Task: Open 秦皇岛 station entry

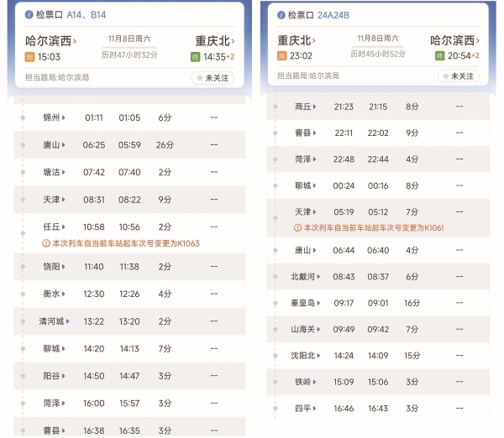Action: (x=304, y=304)
